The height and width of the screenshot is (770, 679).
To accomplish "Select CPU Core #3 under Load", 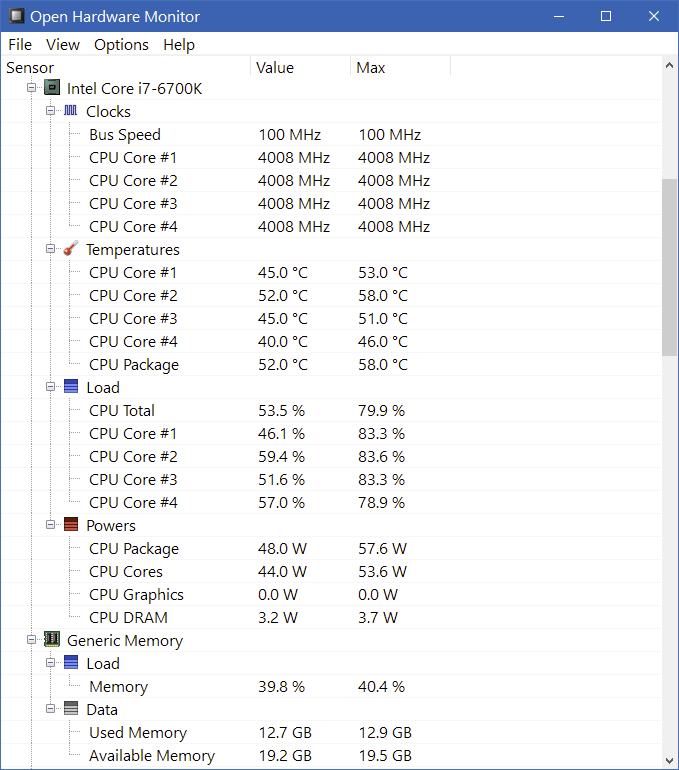I will click(331, 479).
